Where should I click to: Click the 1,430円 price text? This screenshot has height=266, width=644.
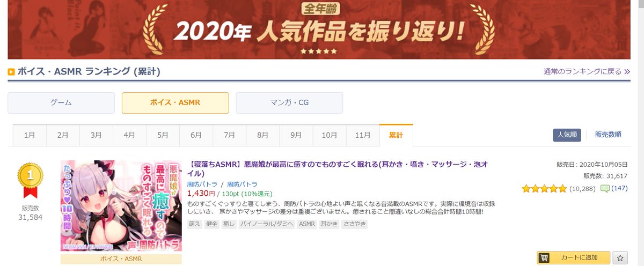pyautogui.click(x=201, y=193)
